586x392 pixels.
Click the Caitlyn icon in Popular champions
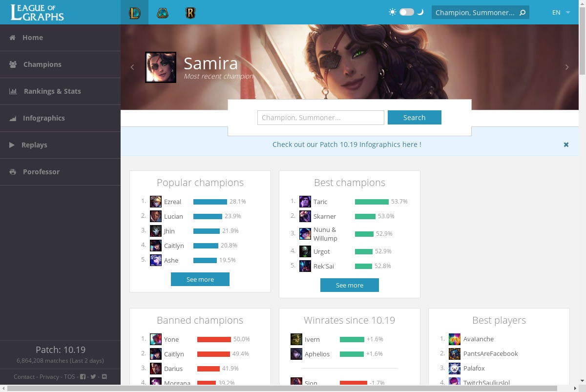tap(156, 246)
